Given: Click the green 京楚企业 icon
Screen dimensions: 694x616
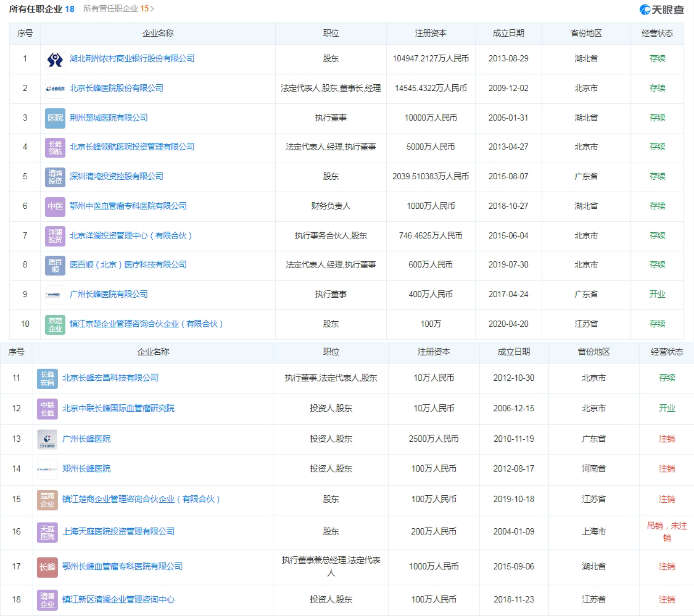Looking at the screenshot, I should point(55,324).
